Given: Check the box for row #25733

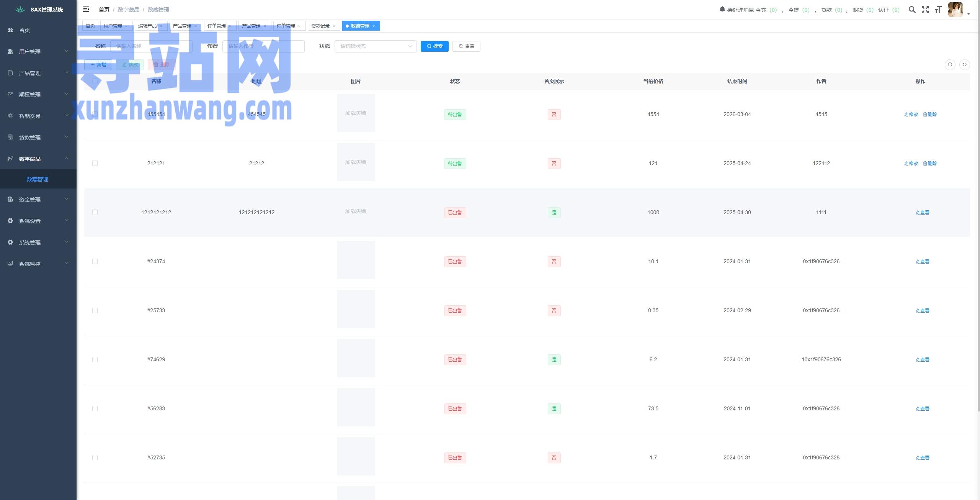Looking at the screenshot, I should 95,310.
